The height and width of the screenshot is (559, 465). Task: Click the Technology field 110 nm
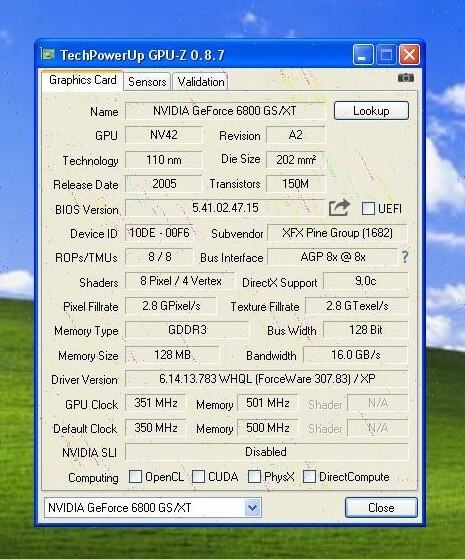(164, 159)
